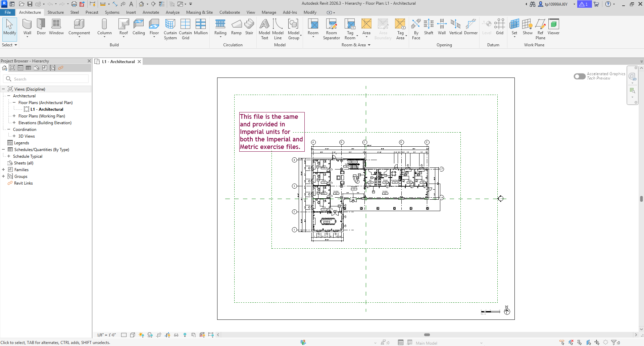Click the Shaft opening tool
This screenshot has height=346, width=644.
coord(429,27)
